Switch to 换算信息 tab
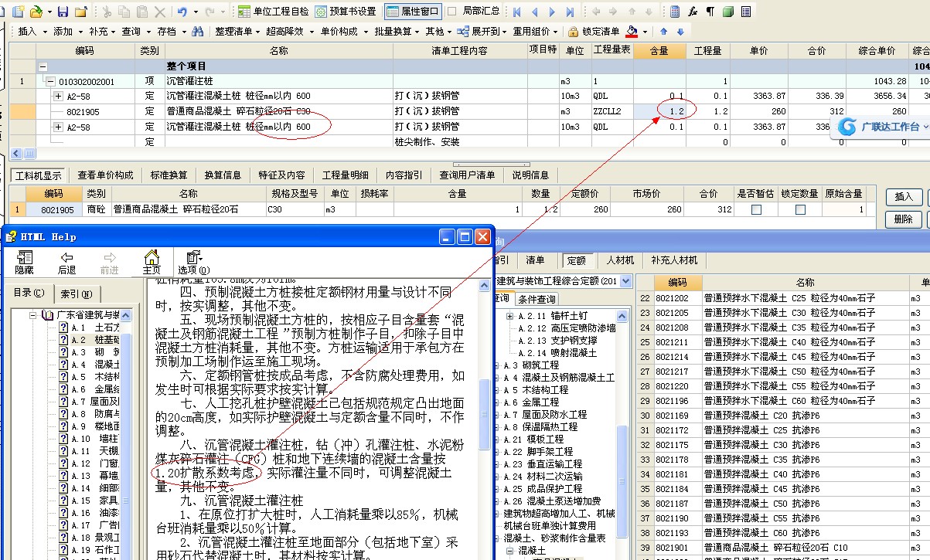The image size is (930, 560). click(x=223, y=175)
